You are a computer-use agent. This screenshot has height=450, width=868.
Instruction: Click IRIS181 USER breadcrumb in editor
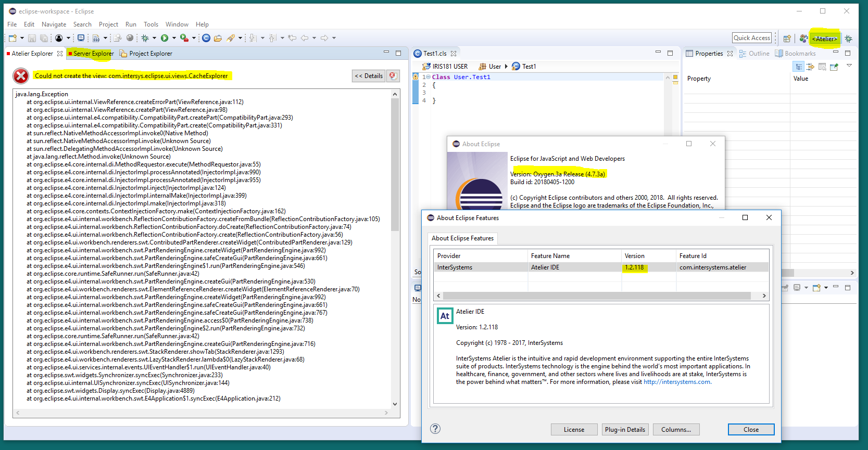pos(445,67)
